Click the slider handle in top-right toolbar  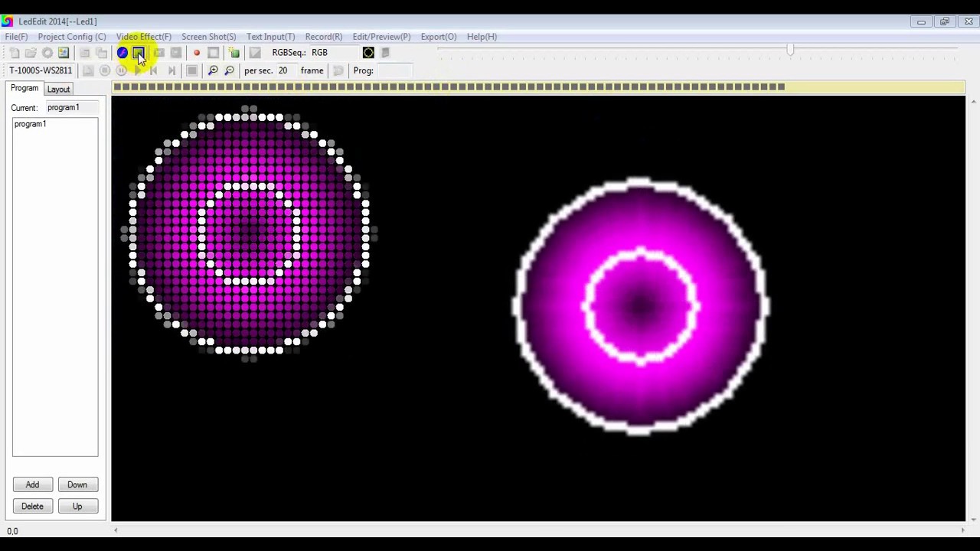pos(790,51)
